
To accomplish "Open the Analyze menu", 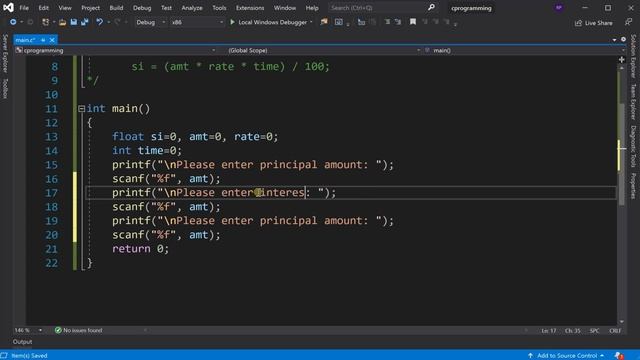I will pos(192,8).
